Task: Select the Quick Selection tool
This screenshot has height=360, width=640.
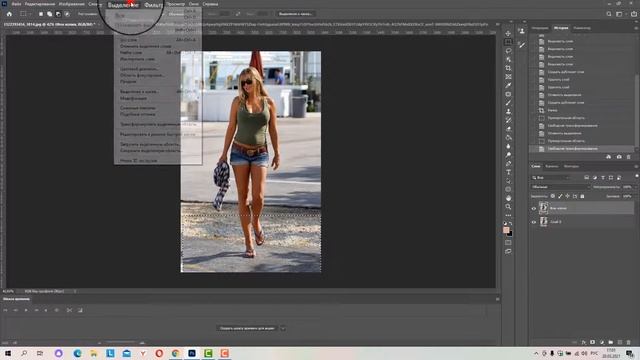Action: [508, 60]
